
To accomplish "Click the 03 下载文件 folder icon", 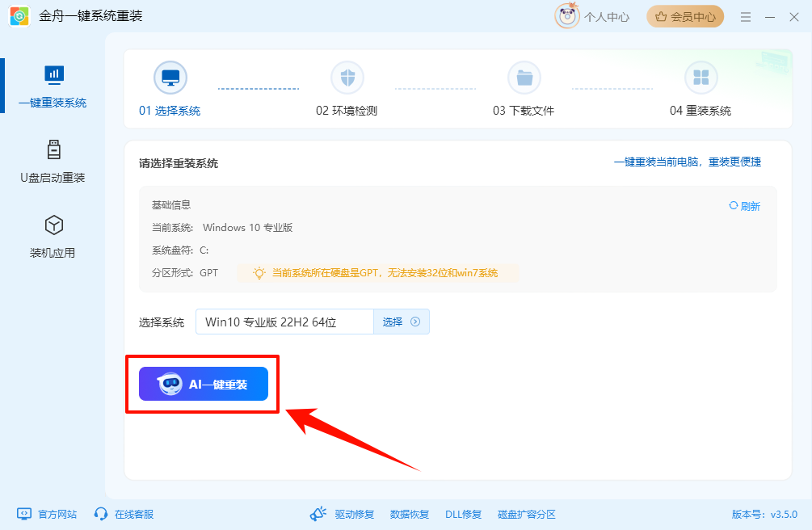I will coord(524,77).
